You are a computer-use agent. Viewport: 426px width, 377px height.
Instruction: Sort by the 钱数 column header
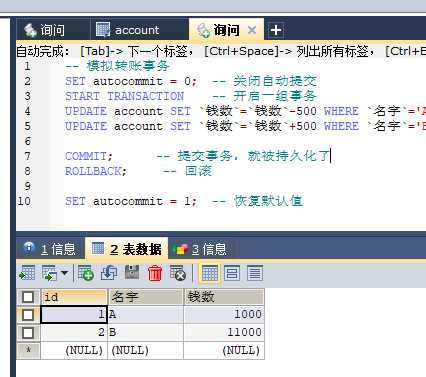(224, 297)
